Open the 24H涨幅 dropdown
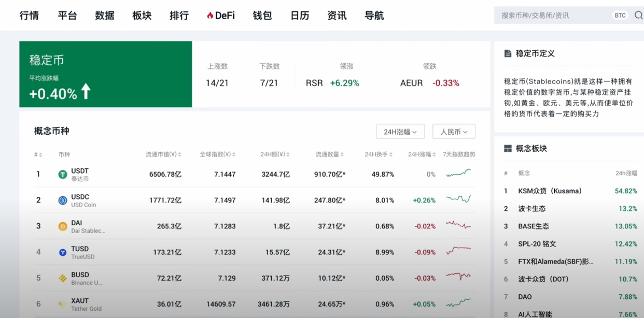This screenshot has height=318, width=644. tap(401, 131)
